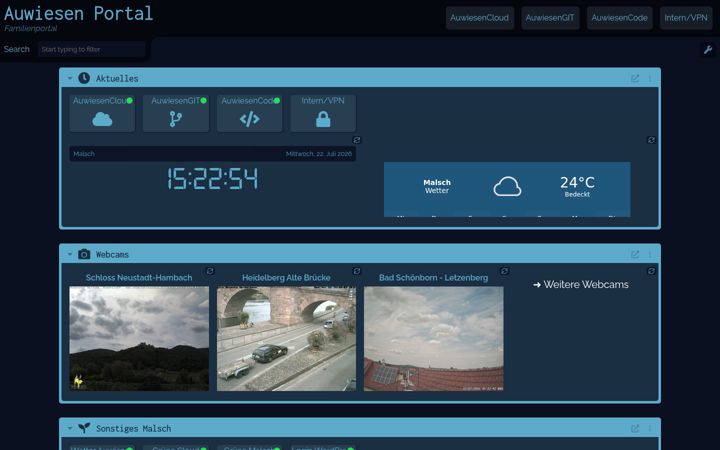The image size is (720, 450).
Task: Open AuwiesenCode in top navigation
Action: (619, 18)
